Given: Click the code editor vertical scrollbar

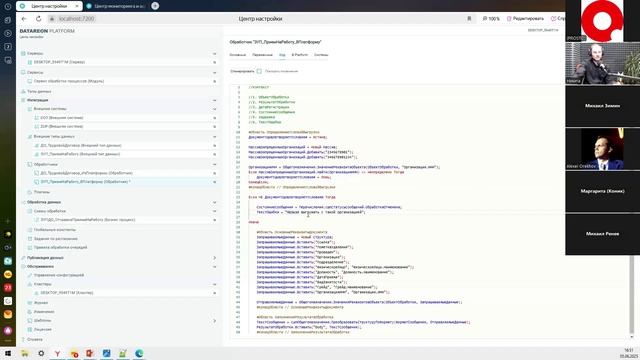Looking at the screenshot, I should [x=632, y=294].
